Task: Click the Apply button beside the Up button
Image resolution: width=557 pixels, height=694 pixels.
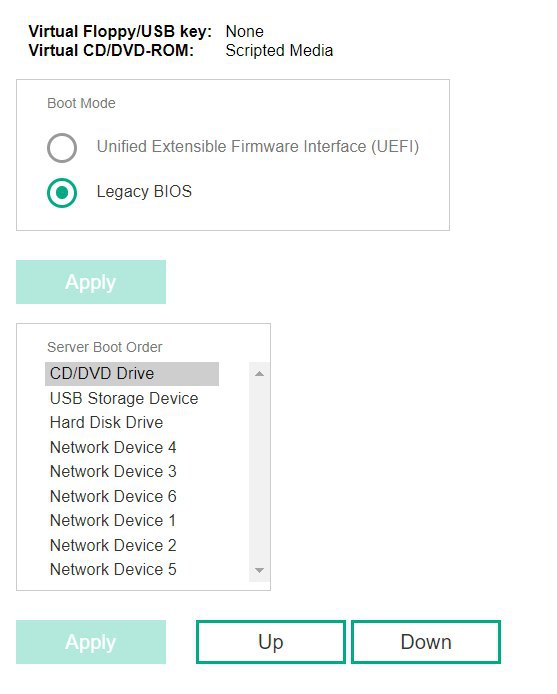Action: 91,642
